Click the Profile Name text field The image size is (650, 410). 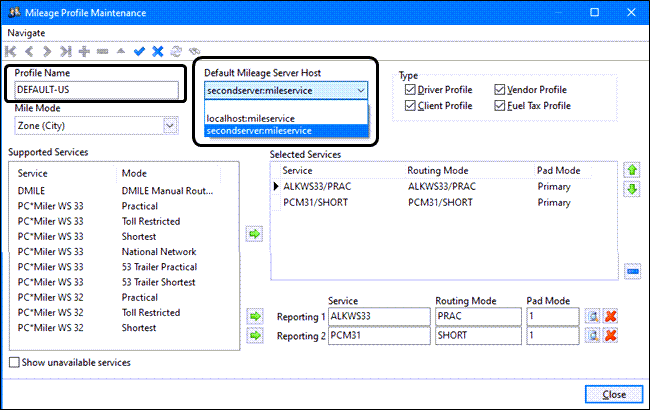[95, 90]
